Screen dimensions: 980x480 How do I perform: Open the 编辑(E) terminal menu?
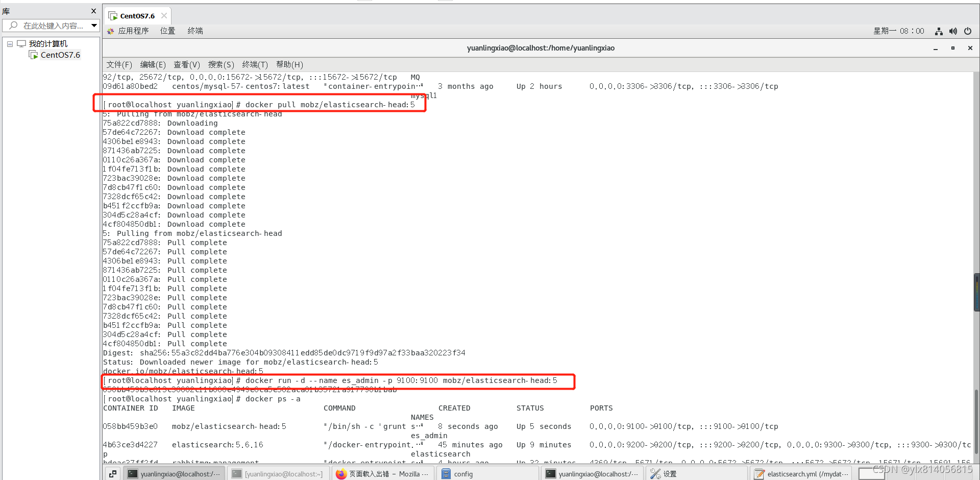pyautogui.click(x=153, y=64)
